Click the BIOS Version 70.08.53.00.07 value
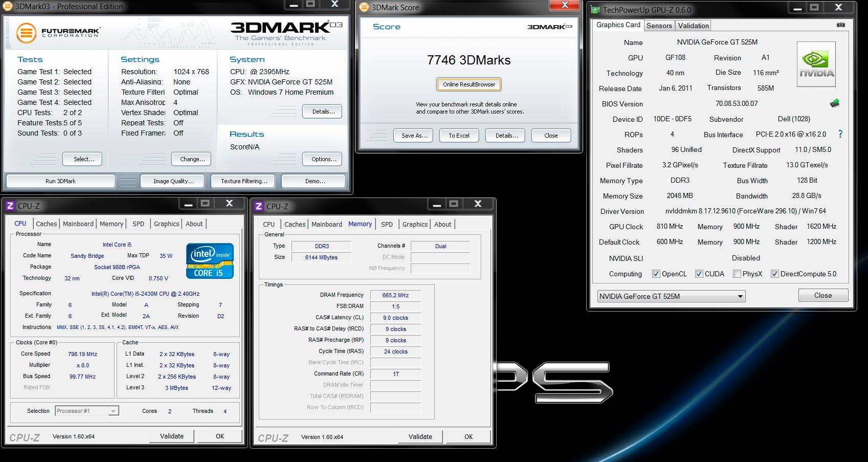 point(737,103)
